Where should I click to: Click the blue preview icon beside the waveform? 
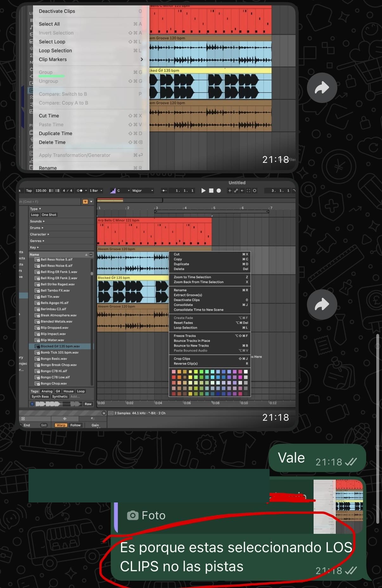pyautogui.click(x=32, y=404)
